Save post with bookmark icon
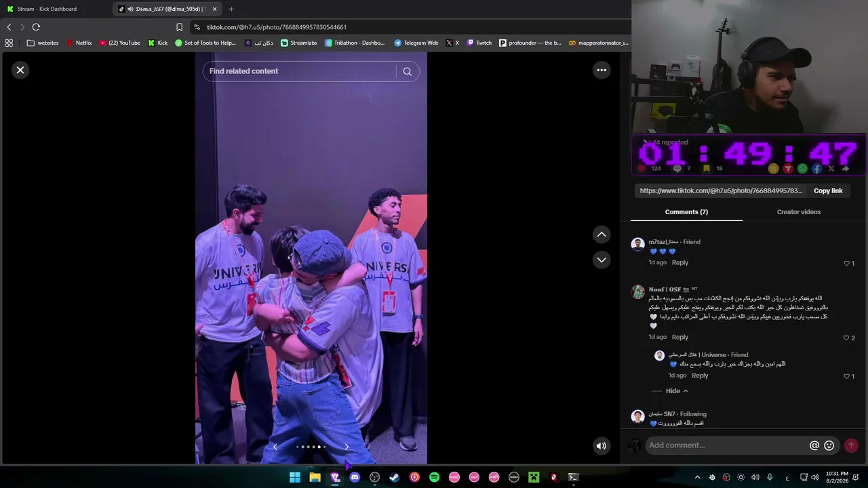The image size is (868, 488). (x=707, y=169)
